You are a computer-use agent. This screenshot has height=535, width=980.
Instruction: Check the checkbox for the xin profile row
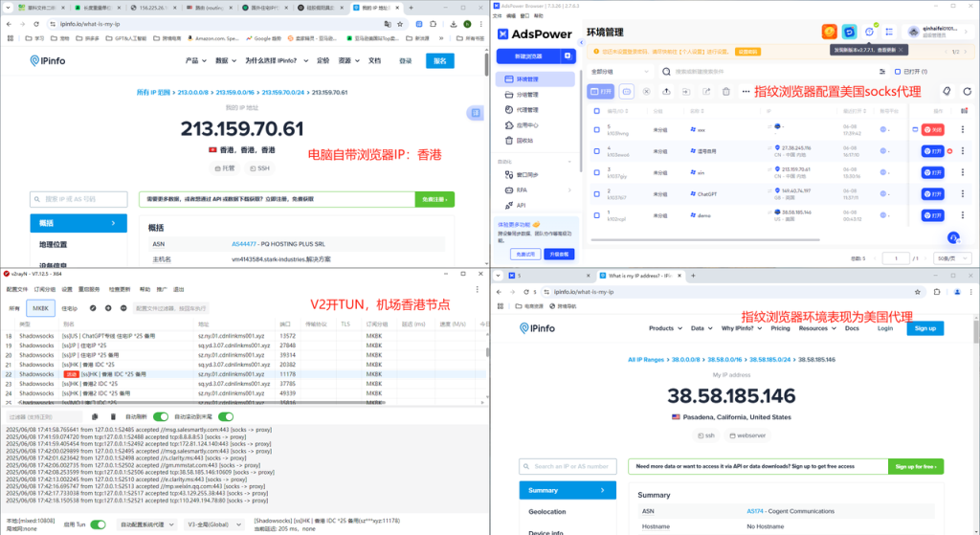597,172
